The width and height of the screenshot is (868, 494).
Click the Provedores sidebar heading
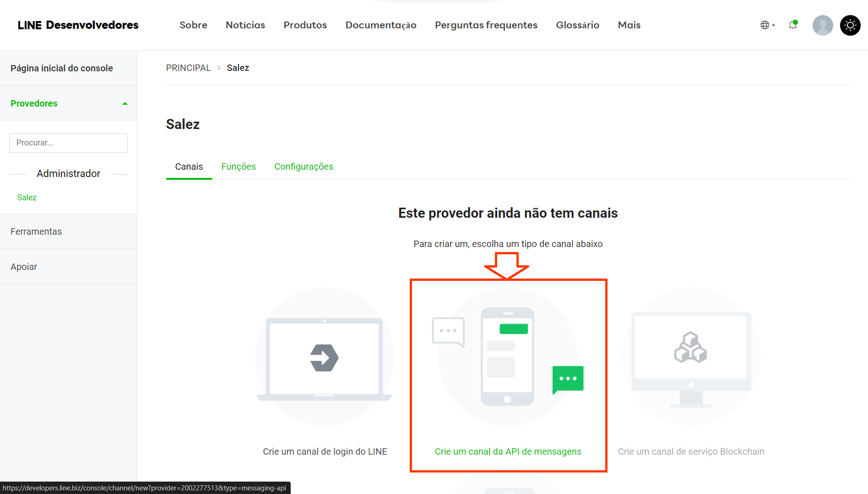pyautogui.click(x=34, y=103)
